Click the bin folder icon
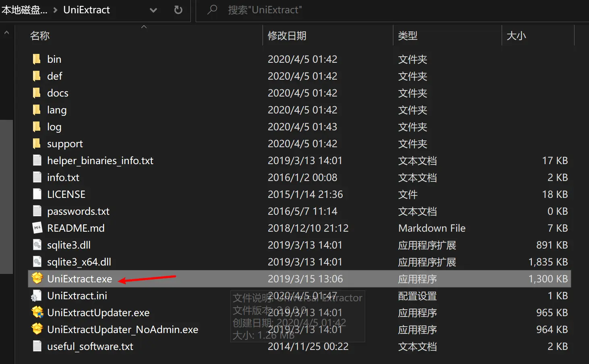Viewport: 589px width, 364px height. coord(37,59)
